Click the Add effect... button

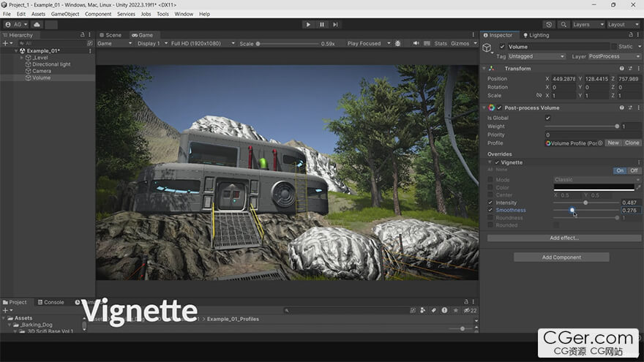(563, 238)
